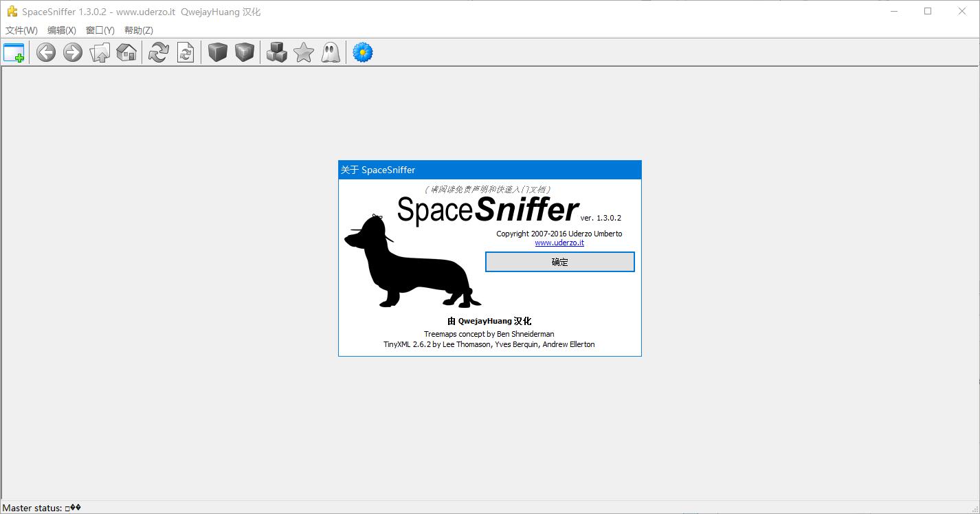Click the '由 QwejayHuang 汉化' text

(x=489, y=321)
